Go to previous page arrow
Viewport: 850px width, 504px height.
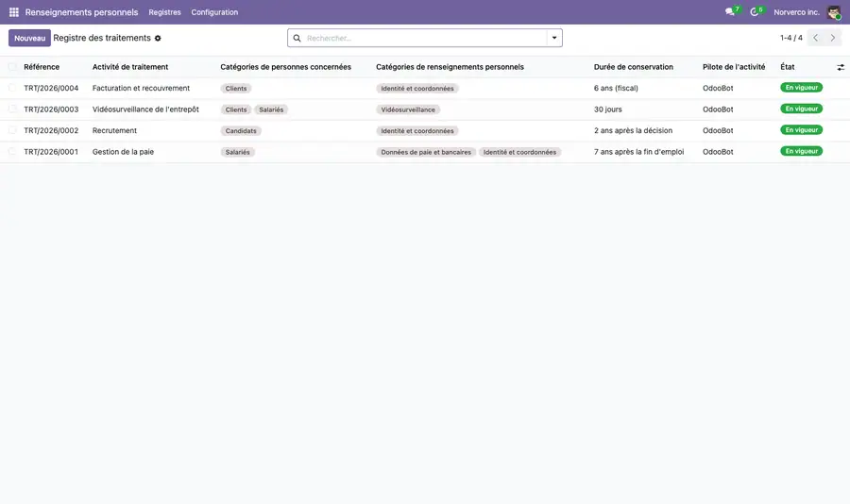pos(815,38)
